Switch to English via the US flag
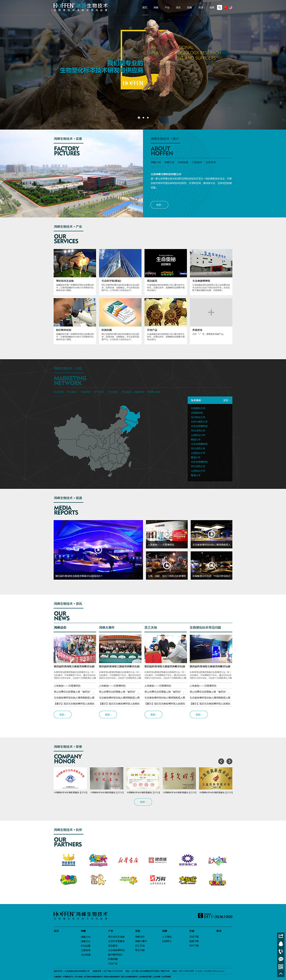The width and height of the screenshot is (286, 980). (x=231, y=7)
